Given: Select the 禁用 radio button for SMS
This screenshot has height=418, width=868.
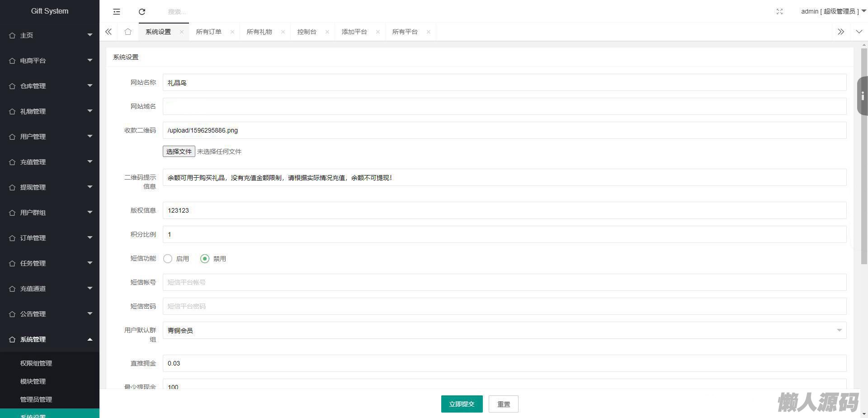Looking at the screenshot, I should [205, 259].
